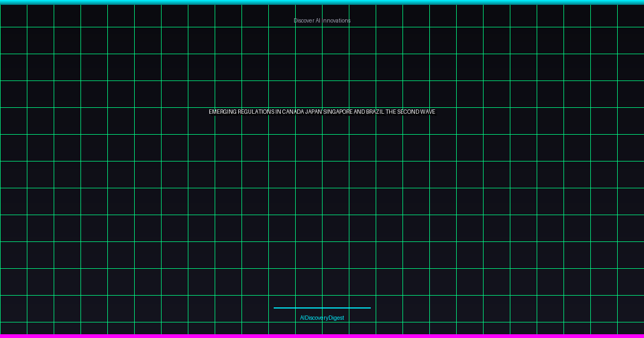Select the word EMERGING in the headline
Viewport: 644px width, 338px height.
[223, 112]
